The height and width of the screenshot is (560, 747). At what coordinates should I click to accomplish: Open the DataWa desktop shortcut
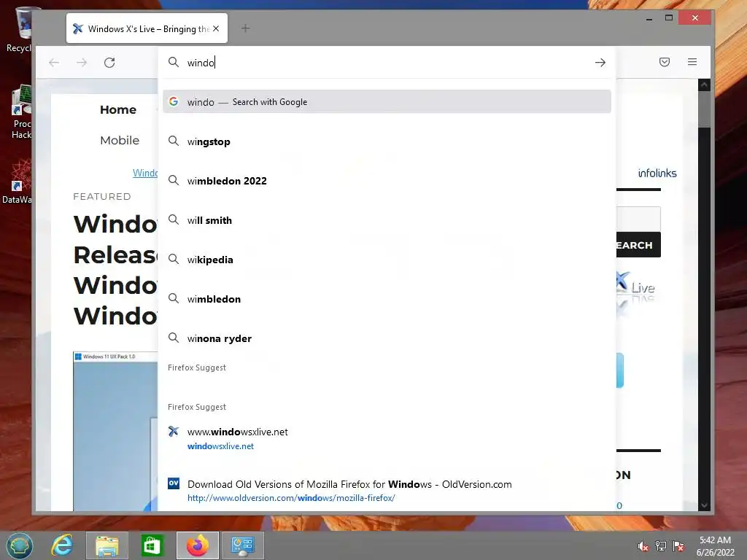coord(18,182)
